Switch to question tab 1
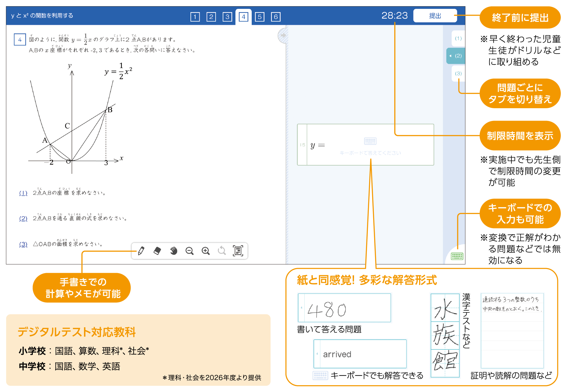The width and height of the screenshot is (567, 392). click(x=195, y=17)
